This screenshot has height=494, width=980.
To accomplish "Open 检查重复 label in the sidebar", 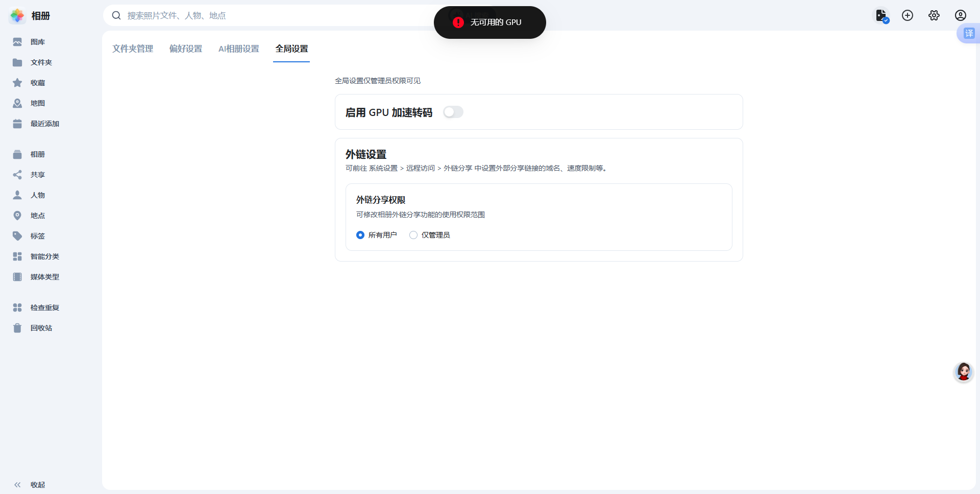I will (x=45, y=308).
